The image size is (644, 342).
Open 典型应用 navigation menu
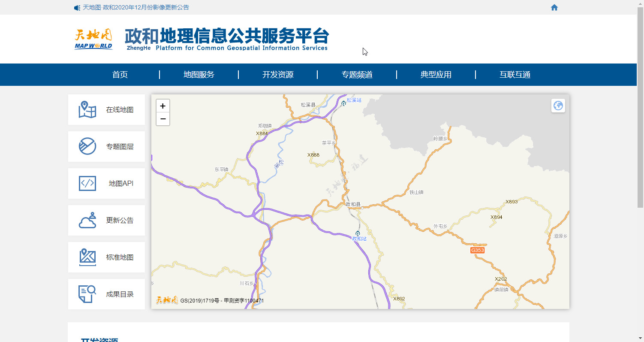436,75
